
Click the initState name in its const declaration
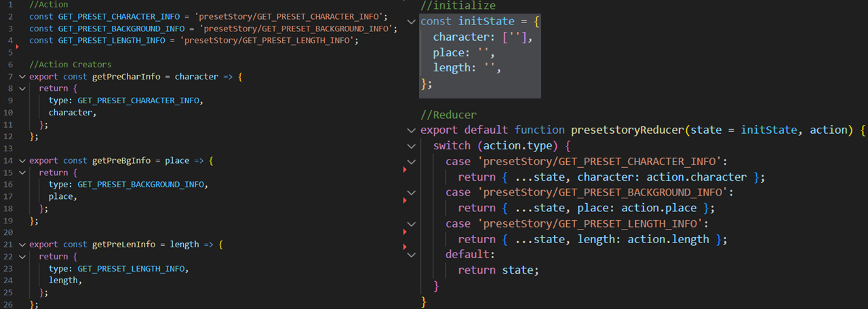point(487,21)
